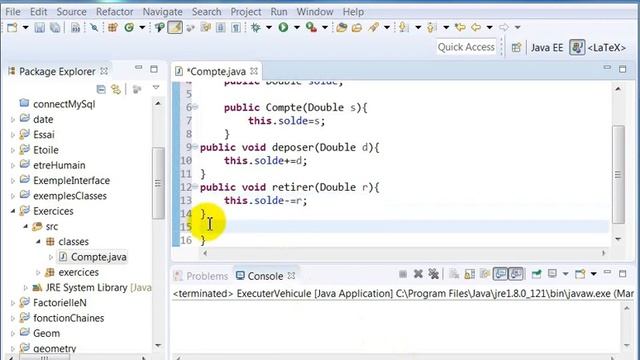
Task: Select the Compte.java editor tab
Action: [x=216, y=71]
